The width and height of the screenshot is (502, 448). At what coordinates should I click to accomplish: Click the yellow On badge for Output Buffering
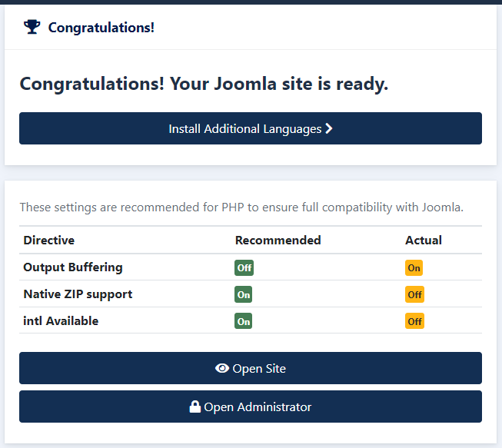[414, 268]
